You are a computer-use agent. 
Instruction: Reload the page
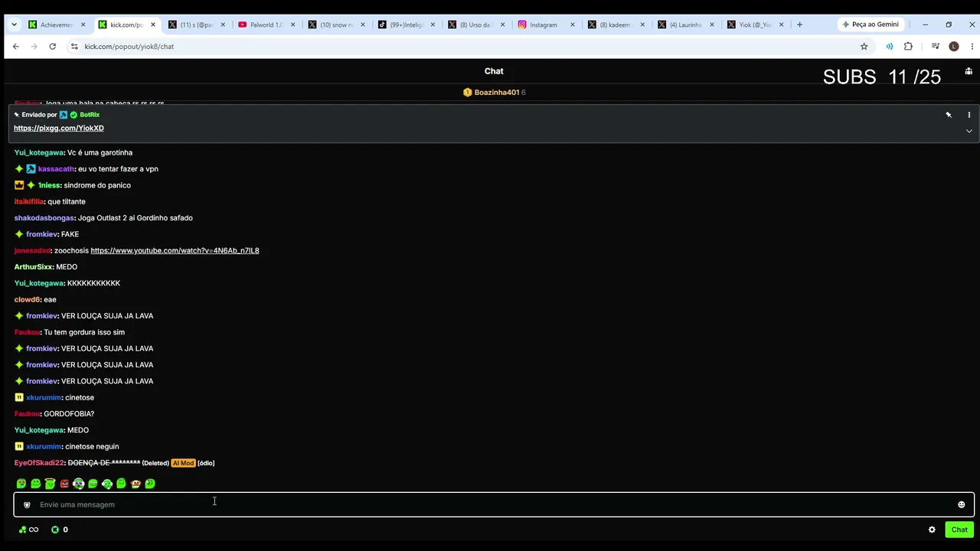[52, 46]
